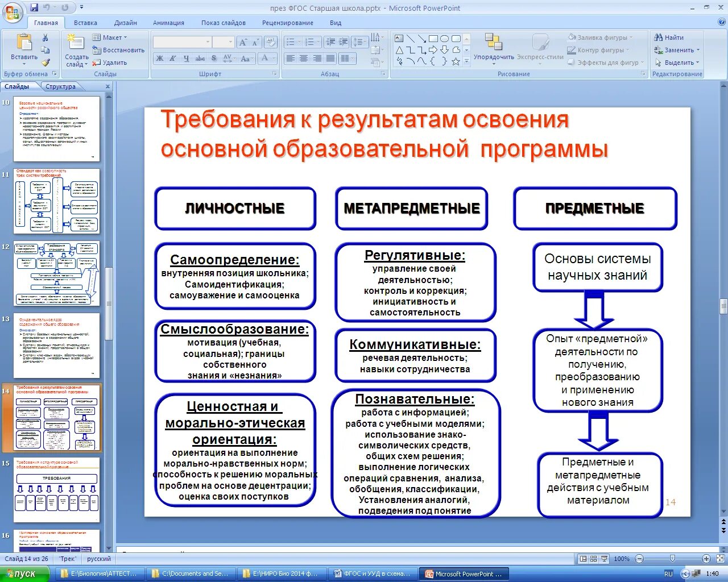Align text right toggle
The image size is (728, 582).
[317, 59]
